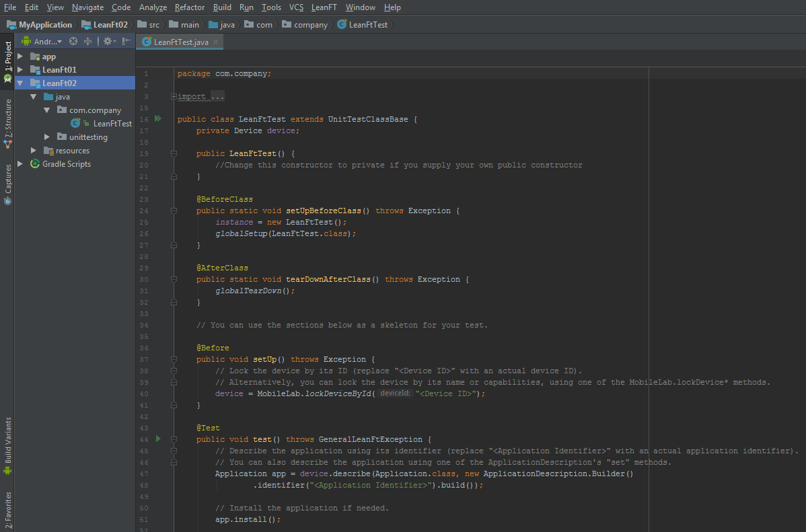Open the LeanFT menu
This screenshot has height=532, width=806.
click(x=324, y=7)
